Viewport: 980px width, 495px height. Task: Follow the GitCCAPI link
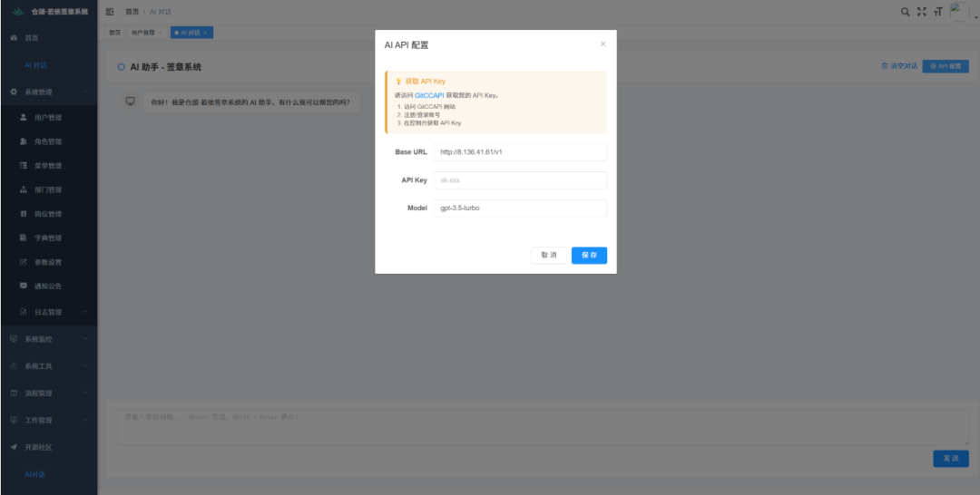click(429, 95)
